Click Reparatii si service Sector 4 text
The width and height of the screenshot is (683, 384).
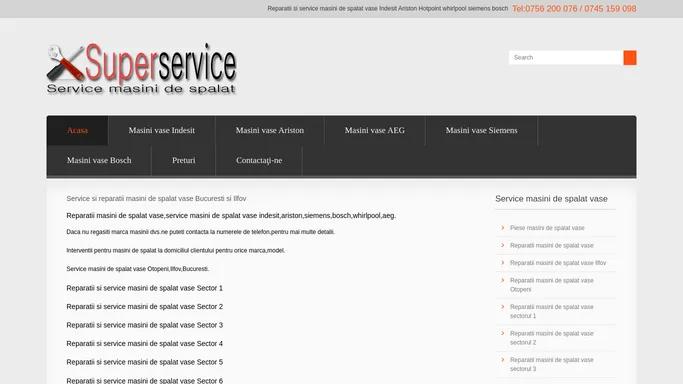pyautogui.click(x=145, y=344)
